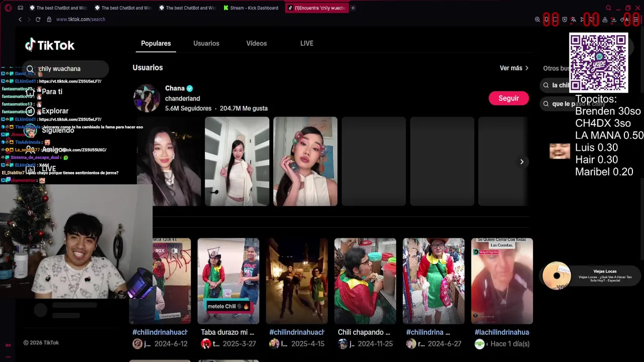This screenshot has height=362, width=644.
Task: Open Chana's video with white door background
Action: coord(237,161)
